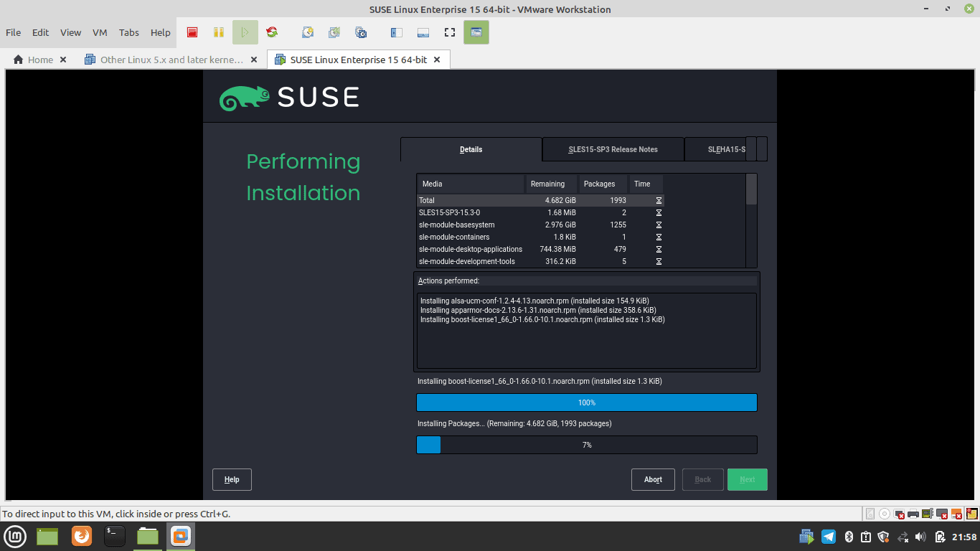This screenshot has width=980, height=551.
Task: Open the SLEHA15 release notes tab
Action: pos(715,149)
